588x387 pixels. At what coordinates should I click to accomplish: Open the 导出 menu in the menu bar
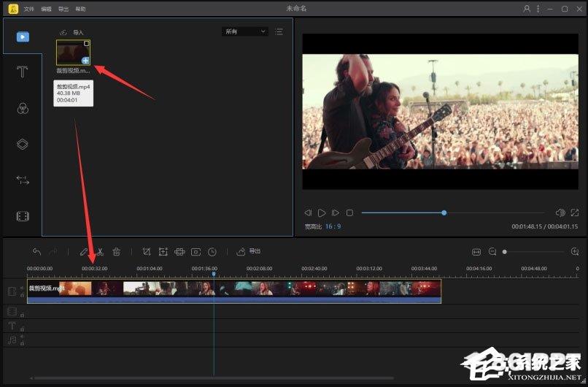pyautogui.click(x=63, y=9)
